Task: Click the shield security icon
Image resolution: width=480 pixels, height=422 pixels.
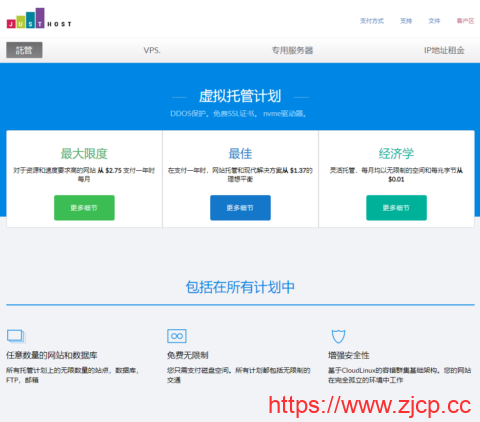Action: (338, 336)
